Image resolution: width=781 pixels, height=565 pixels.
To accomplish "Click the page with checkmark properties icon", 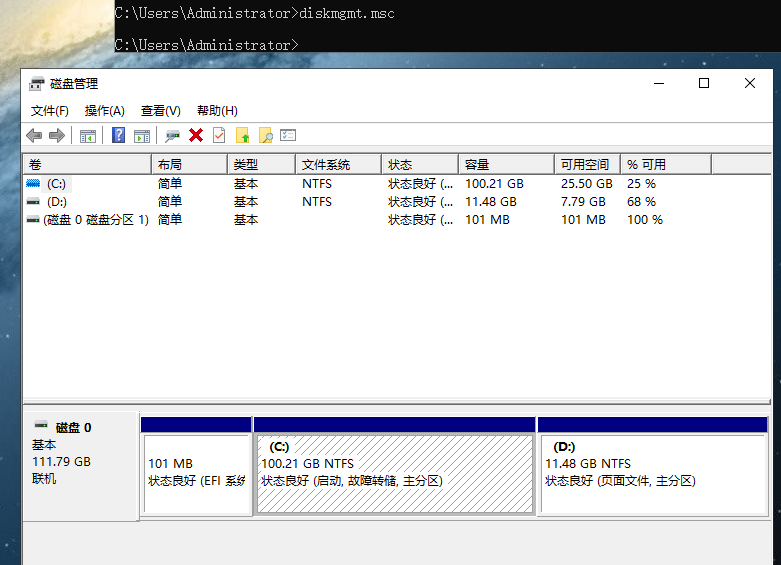I will coord(219,136).
